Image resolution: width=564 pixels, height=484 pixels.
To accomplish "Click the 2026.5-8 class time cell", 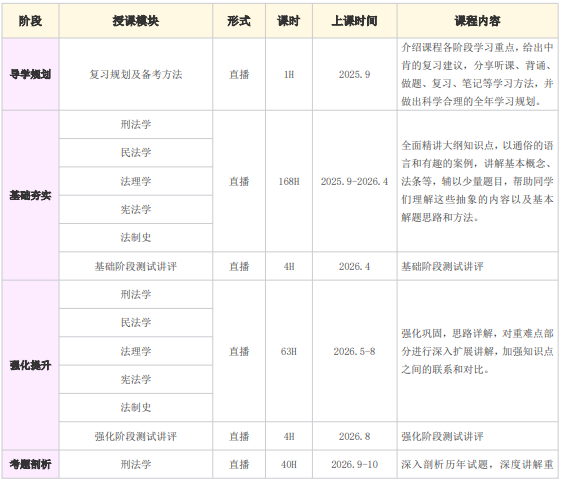I will [355, 351].
